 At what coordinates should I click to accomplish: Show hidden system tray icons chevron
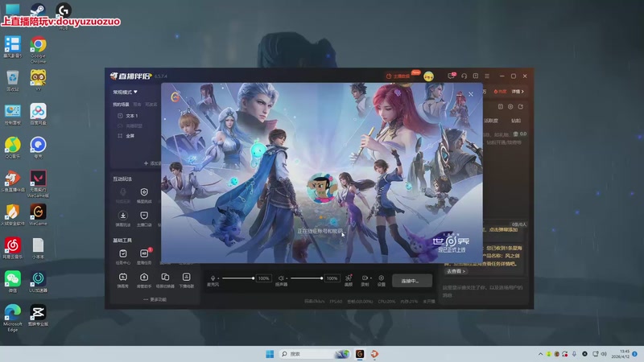(x=540, y=354)
